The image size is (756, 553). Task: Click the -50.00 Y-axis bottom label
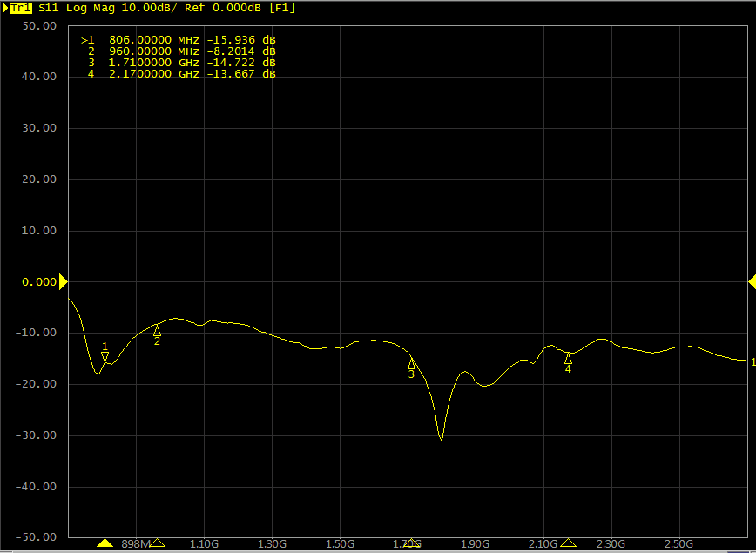click(36, 537)
